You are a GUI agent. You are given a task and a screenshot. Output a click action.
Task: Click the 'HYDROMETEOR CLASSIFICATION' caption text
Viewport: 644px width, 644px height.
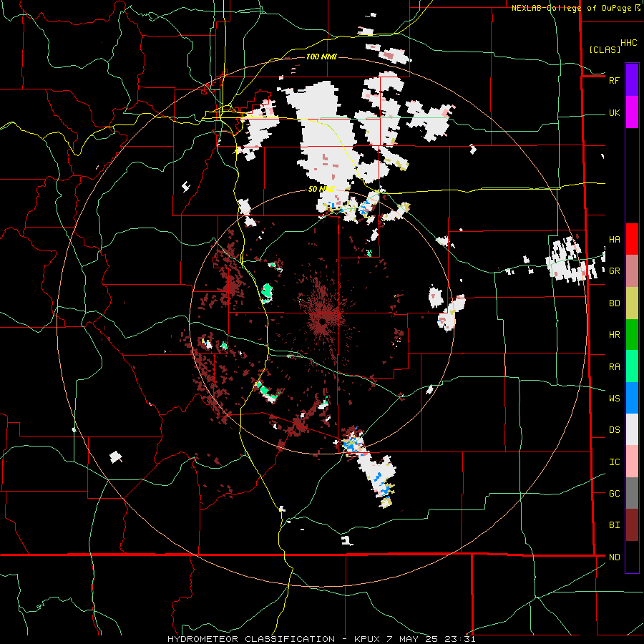click(x=251, y=639)
